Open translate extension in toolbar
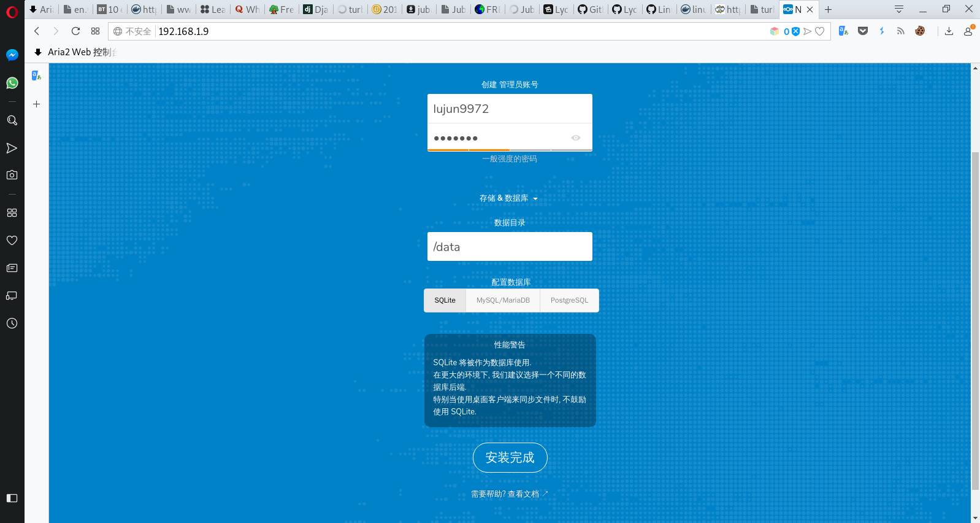Image resolution: width=980 pixels, height=523 pixels. coord(843,31)
